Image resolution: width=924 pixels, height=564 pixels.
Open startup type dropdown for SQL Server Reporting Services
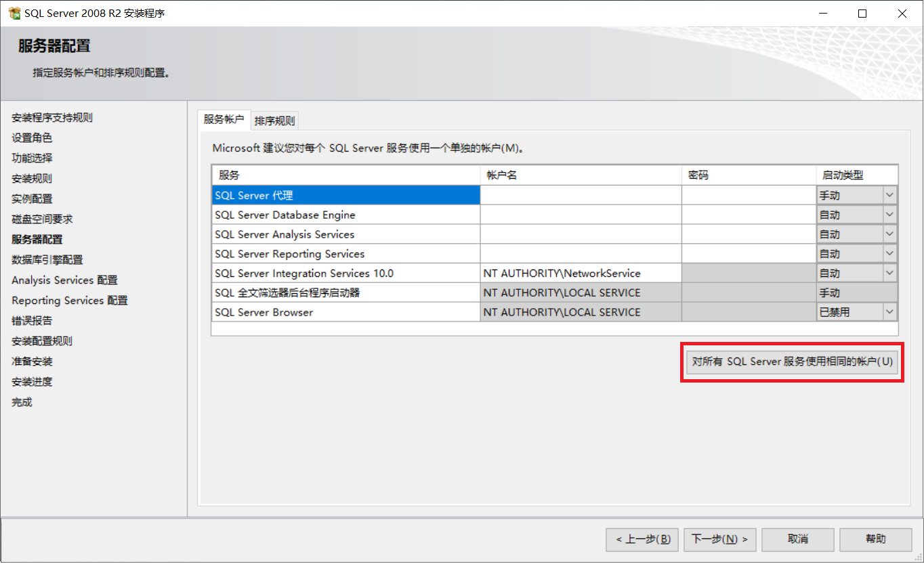click(890, 254)
